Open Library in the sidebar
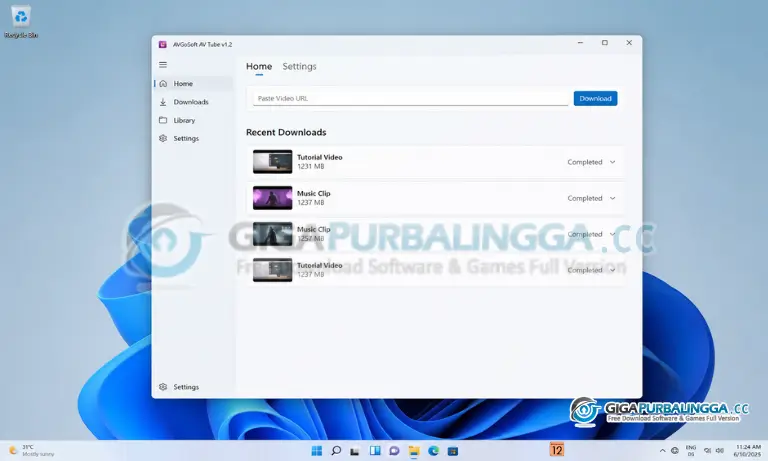Screen dimensions: 768x461 (193, 120)
